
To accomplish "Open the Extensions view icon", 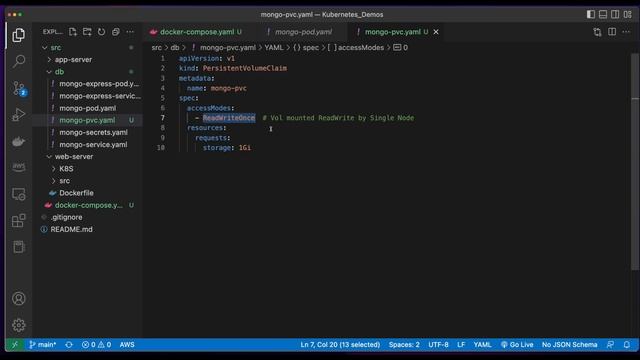I will [x=18, y=220].
